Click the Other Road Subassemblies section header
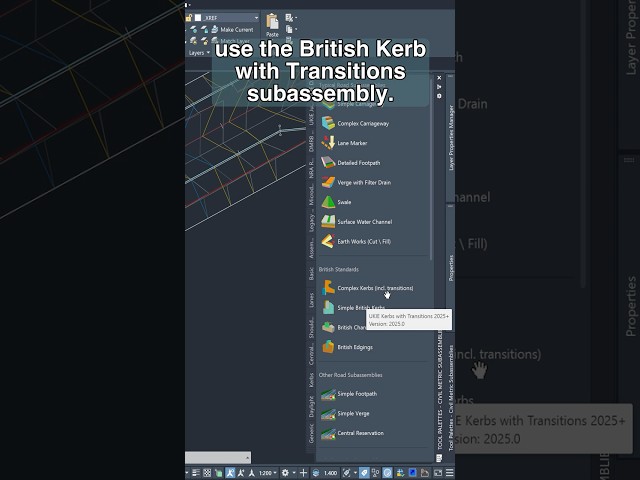This screenshot has height=480, width=640. (x=350, y=375)
